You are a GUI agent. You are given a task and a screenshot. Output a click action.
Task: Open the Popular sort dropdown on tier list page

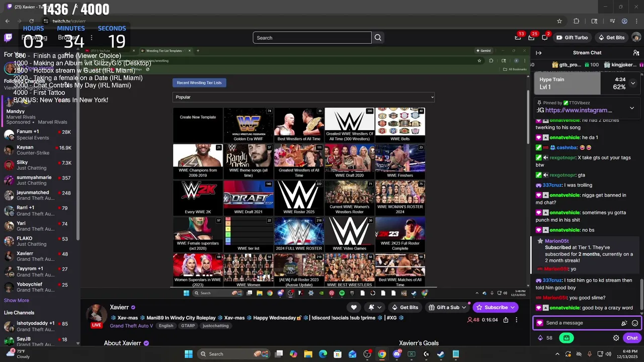303,97
